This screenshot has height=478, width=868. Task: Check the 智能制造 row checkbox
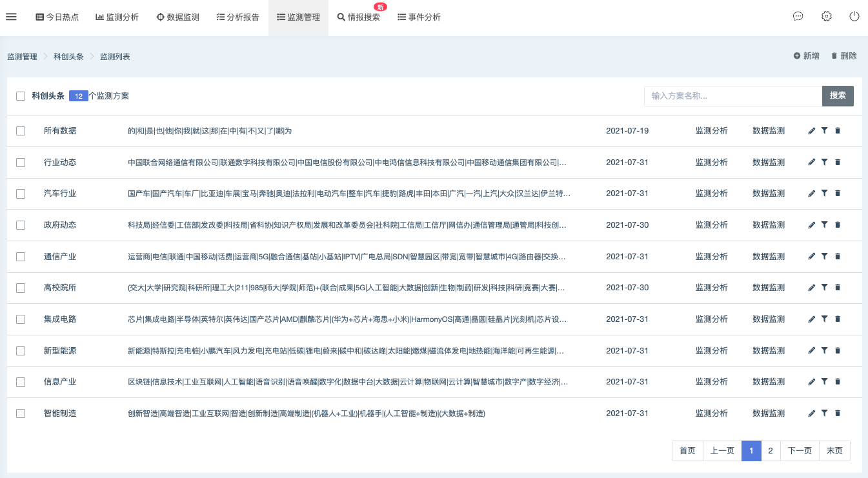coord(20,413)
